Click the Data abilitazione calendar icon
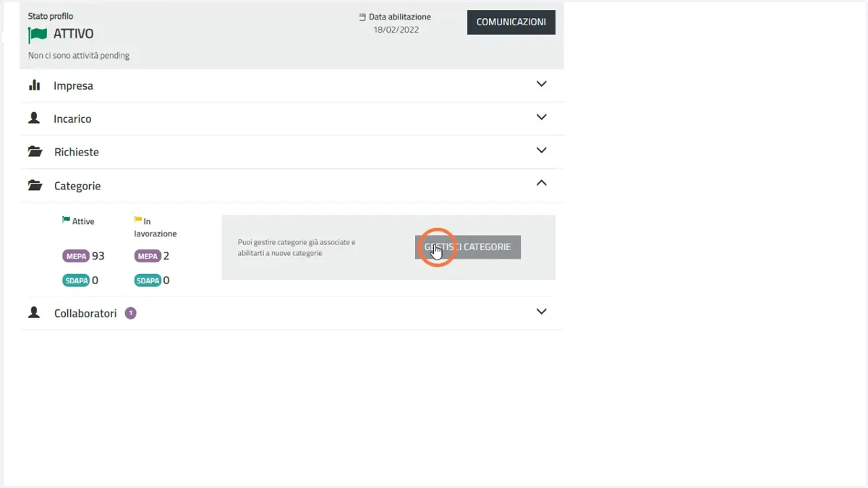The image size is (868, 488). point(362,17)
